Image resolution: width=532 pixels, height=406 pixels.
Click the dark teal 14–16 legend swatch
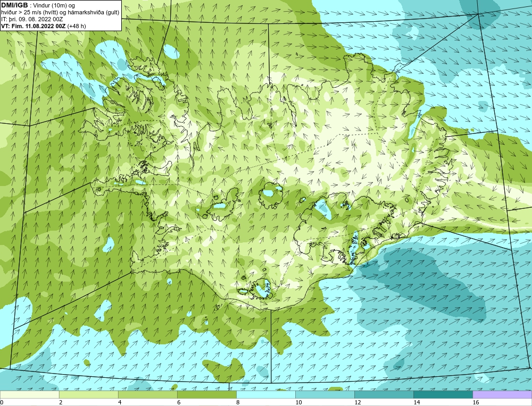click(x=443, y=394)
